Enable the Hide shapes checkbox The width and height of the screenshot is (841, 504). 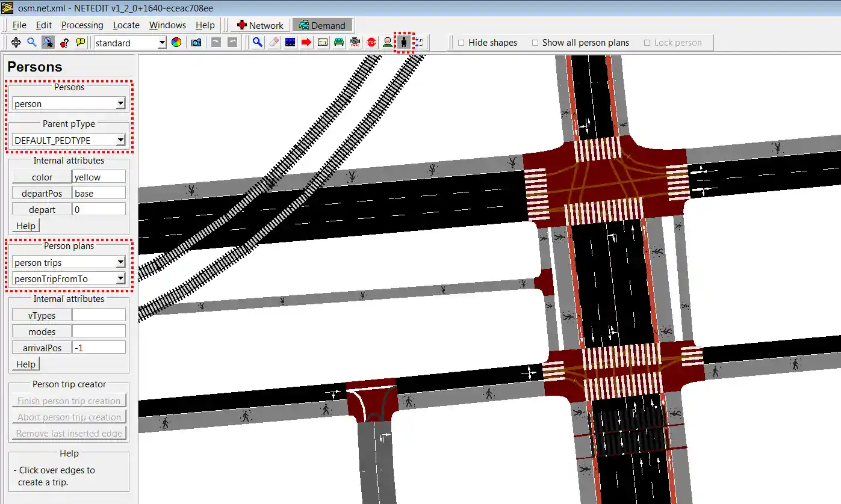461,43
